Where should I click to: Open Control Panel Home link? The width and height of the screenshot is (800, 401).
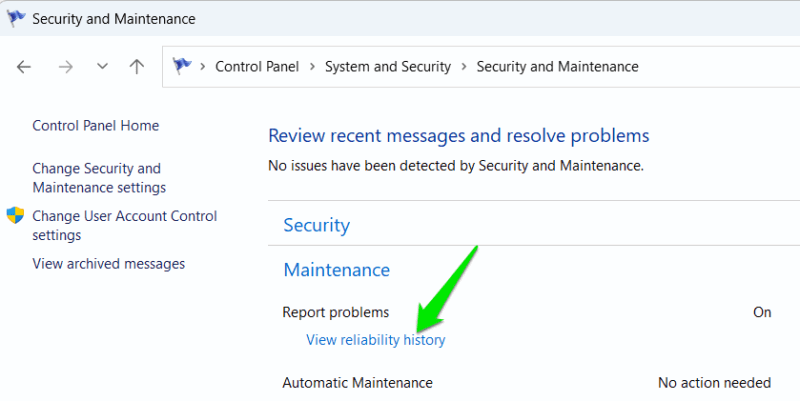coord(95,126)
